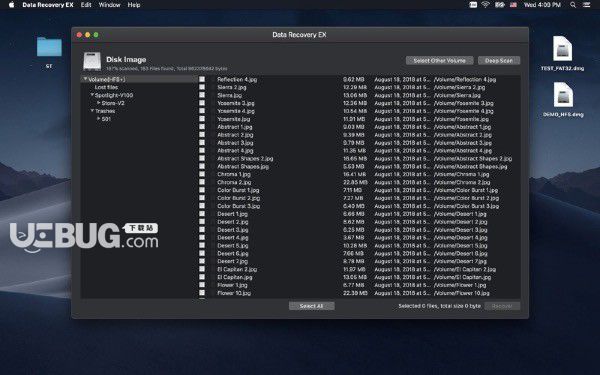600x375 pixels.
Task: Click the Select Other Volume button
Action: [439, 60]
